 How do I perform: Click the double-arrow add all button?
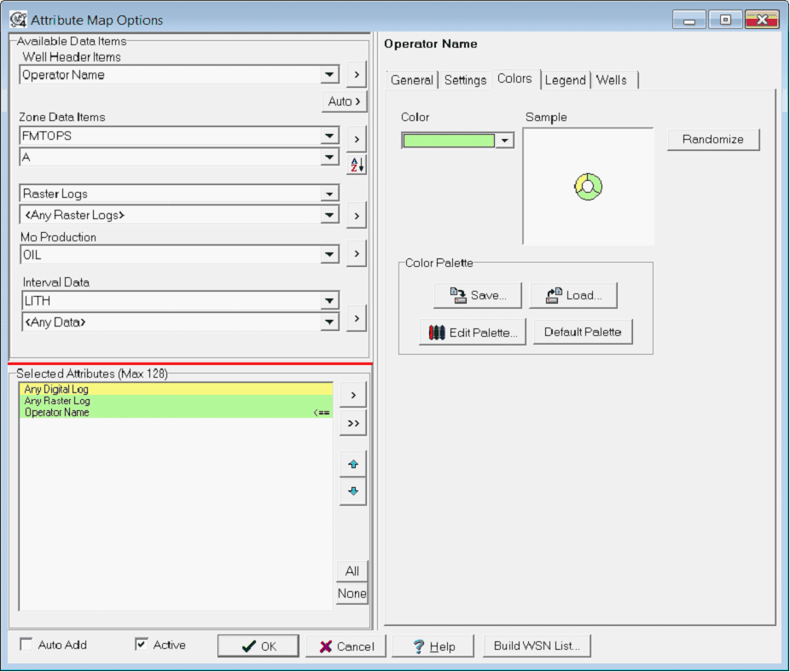(352, 423)
